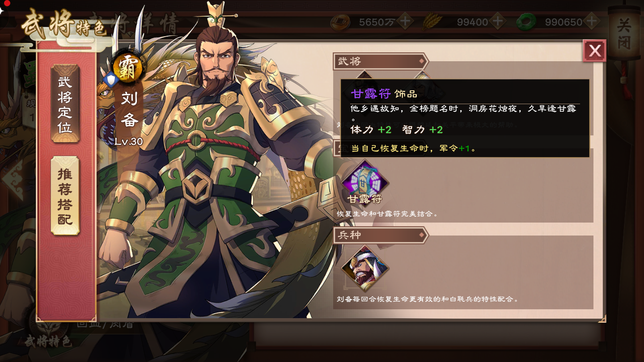Click the 刘备 name banner
This screenshot has width=644, height=362.
click(129, 109)
